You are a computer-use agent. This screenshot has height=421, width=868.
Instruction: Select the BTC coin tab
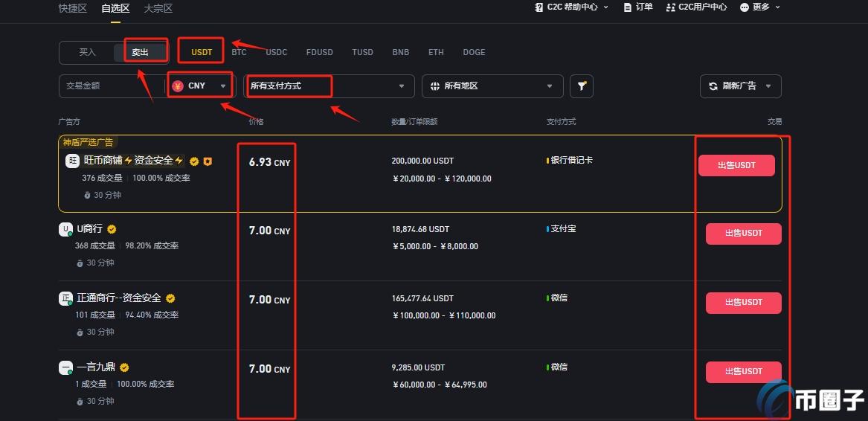point(239,52)
